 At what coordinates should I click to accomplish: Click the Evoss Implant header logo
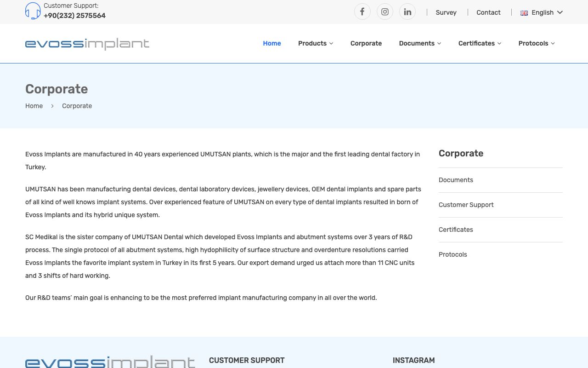pos(87,44)
